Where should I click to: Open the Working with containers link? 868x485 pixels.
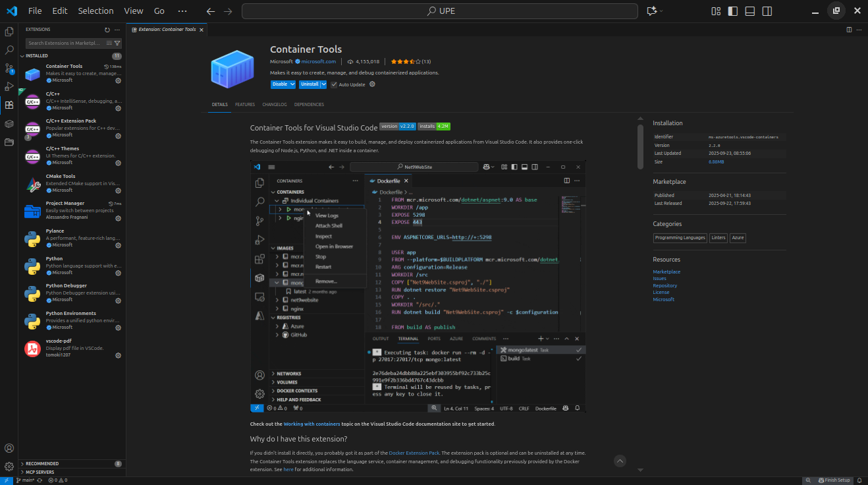pyautogui.click(x=312, y=424)
